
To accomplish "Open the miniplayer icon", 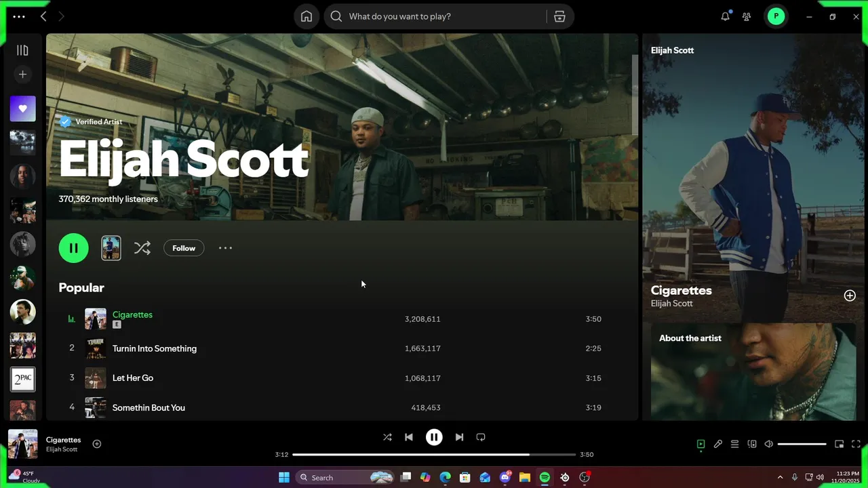I will (839, 444).
